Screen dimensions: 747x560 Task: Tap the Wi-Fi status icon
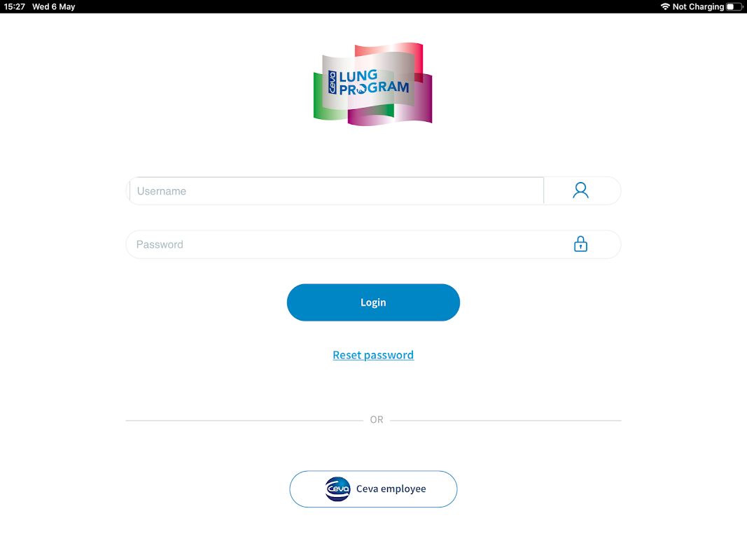pos(665,6)
